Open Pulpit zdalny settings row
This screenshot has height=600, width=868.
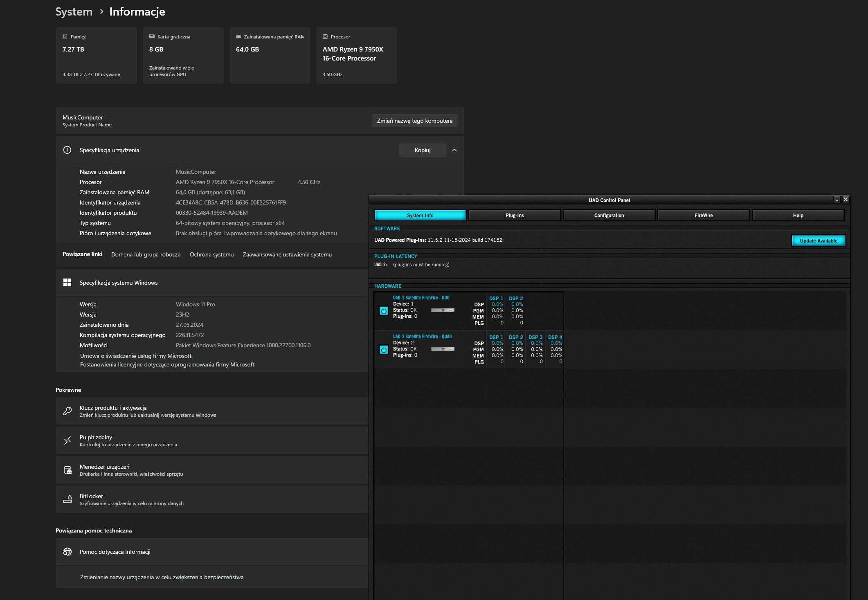212,440
